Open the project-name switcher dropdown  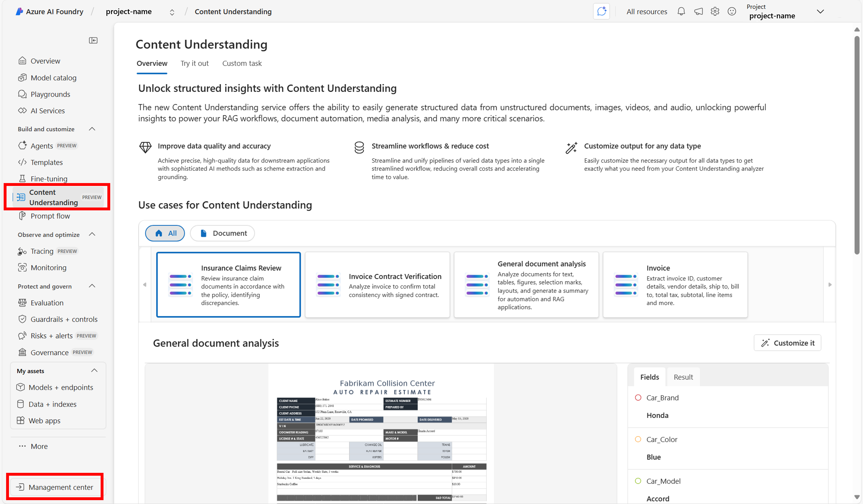tap(172, 12)
